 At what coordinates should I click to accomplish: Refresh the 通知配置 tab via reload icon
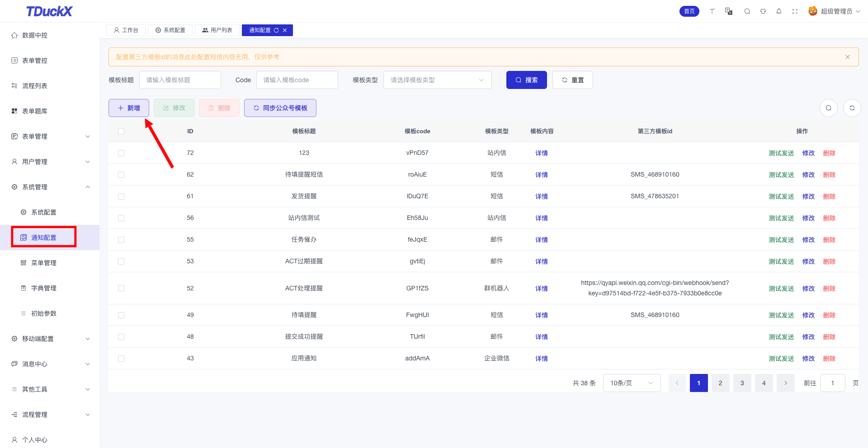pyautogui.click(x=276, y=30)
